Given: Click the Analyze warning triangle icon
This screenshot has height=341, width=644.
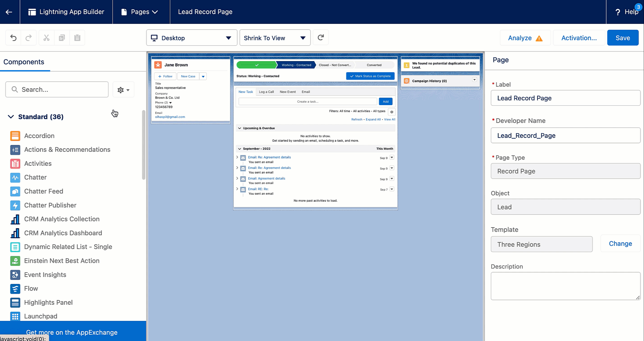Looking at the screenshot, I should [539, 38].
